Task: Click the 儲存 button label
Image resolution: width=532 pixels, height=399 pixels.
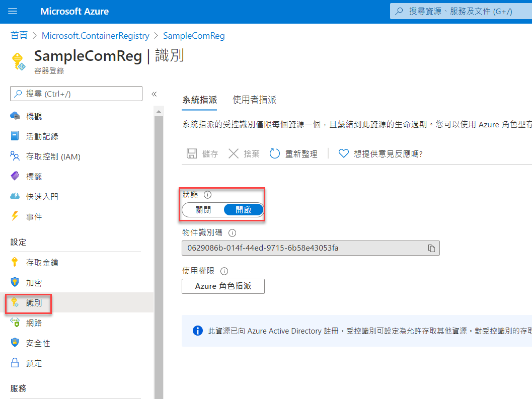Action: coord(210,153)
